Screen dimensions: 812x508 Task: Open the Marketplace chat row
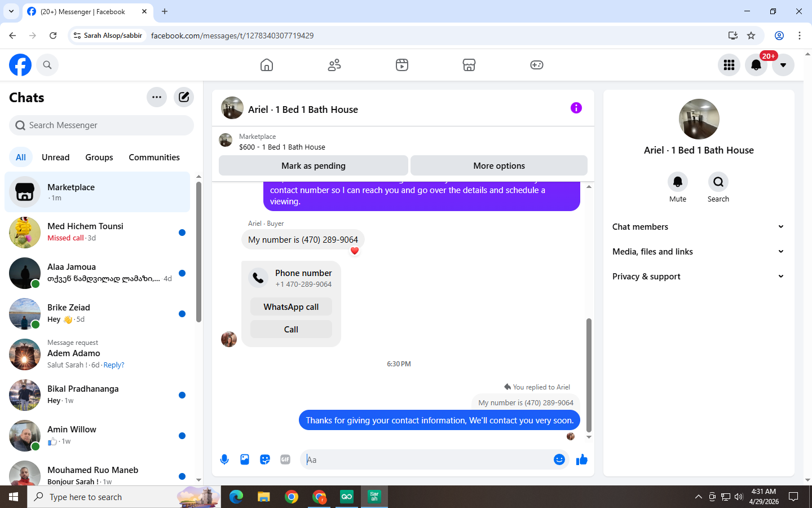pos(97,192)
